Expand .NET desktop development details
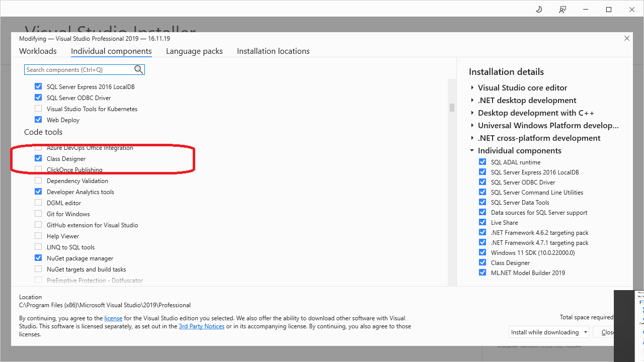 pyautogui.click(x=472, y=100)
